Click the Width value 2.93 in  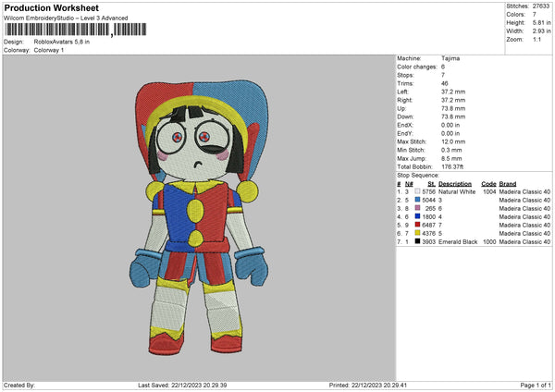click(x=541, y=31)
